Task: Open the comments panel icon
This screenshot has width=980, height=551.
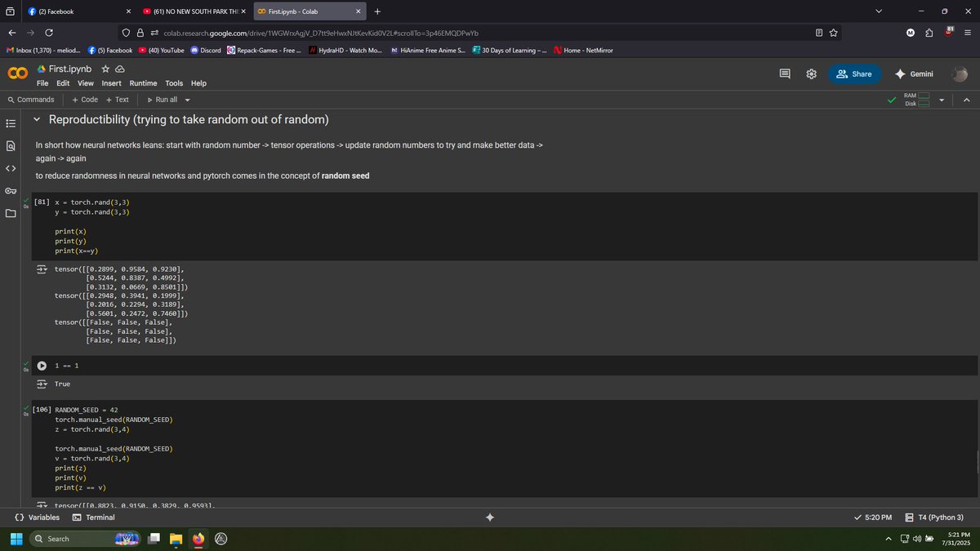Action: (785, 74)
